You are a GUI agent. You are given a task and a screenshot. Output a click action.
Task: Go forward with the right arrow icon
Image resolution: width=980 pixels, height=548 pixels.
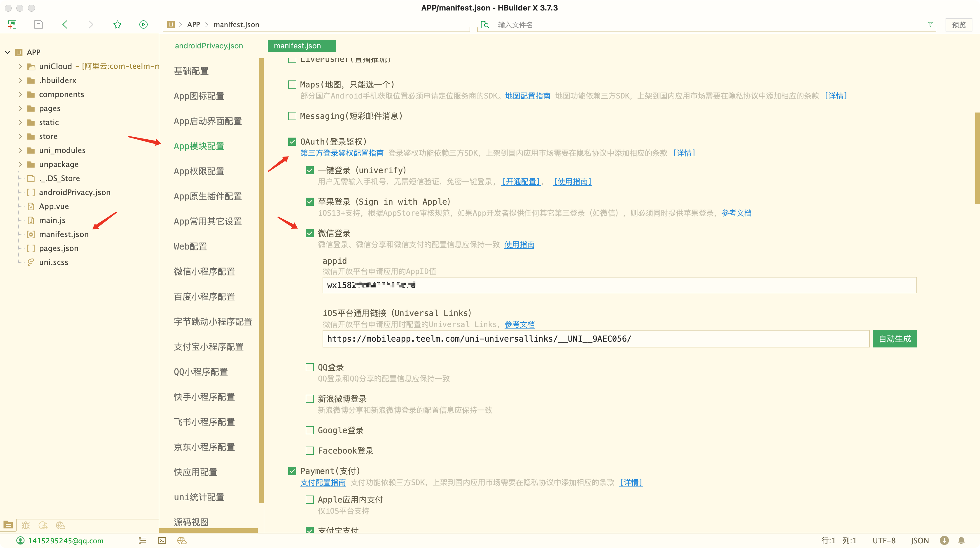(90, 25)
